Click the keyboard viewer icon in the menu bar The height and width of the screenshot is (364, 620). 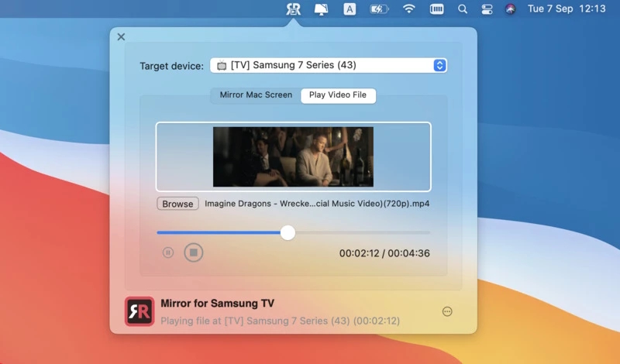point(436,9)
